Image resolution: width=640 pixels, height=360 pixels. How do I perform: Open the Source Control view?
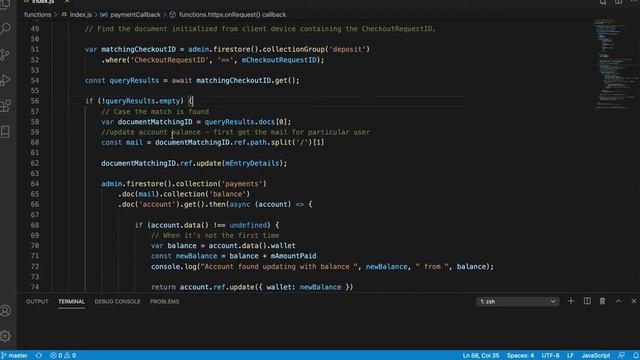[x=6, y=55]
